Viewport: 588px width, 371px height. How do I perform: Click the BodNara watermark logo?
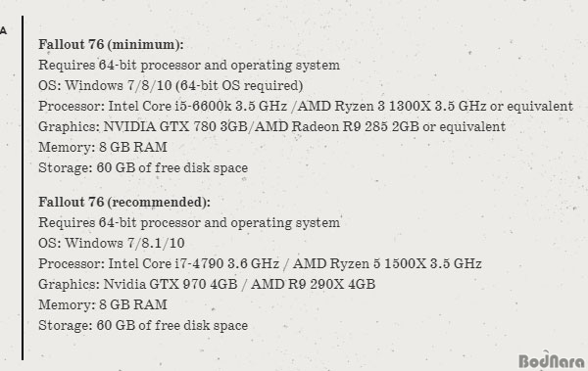point(552,360)
